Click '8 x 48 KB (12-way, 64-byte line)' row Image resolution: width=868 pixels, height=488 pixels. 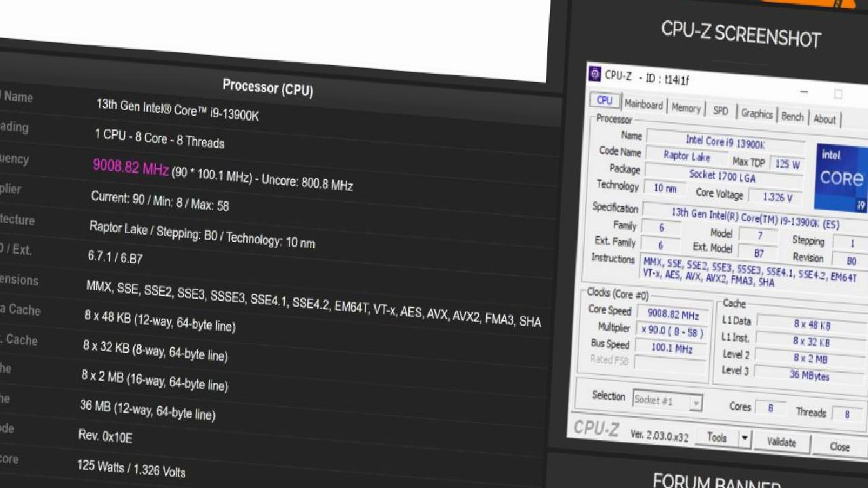point(160,321)
